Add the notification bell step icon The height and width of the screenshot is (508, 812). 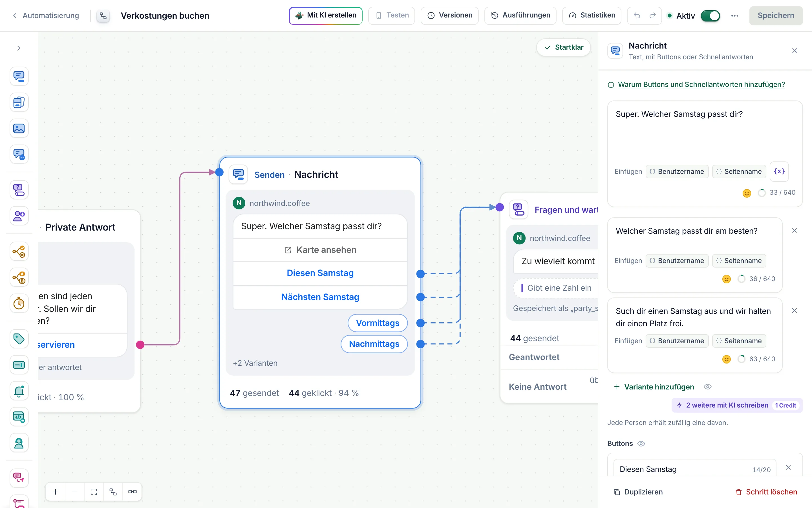[x=19, y=391]
